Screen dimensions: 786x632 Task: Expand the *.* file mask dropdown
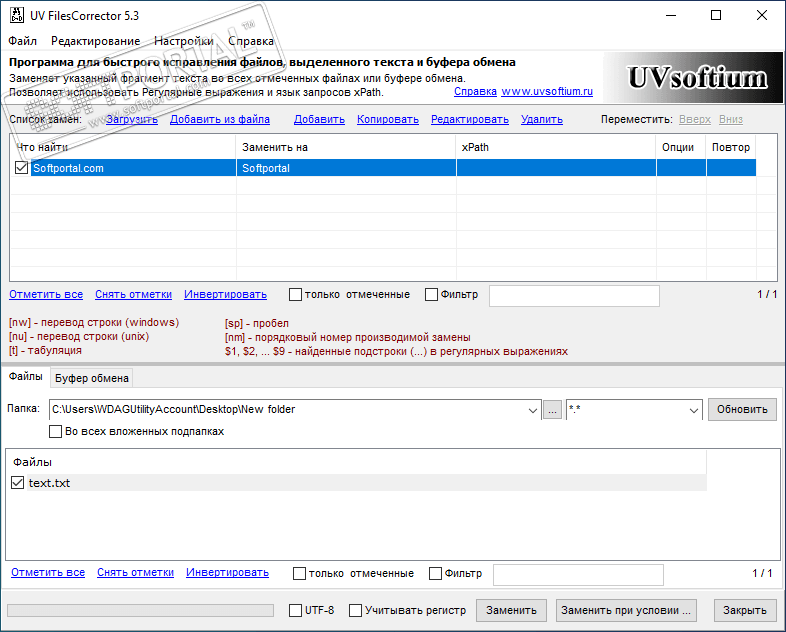[x=694, y=410]
